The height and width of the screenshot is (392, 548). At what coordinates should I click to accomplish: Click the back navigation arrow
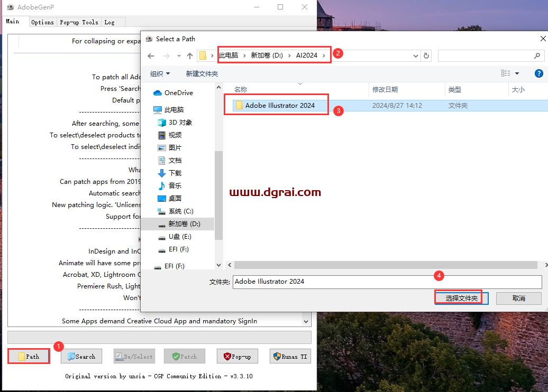(x=151, y=55)
